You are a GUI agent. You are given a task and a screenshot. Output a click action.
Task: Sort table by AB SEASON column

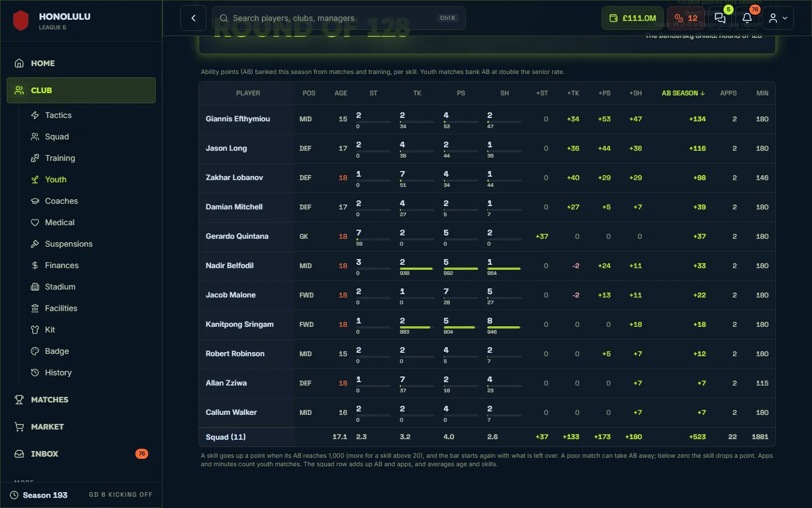tap(683, 93)
